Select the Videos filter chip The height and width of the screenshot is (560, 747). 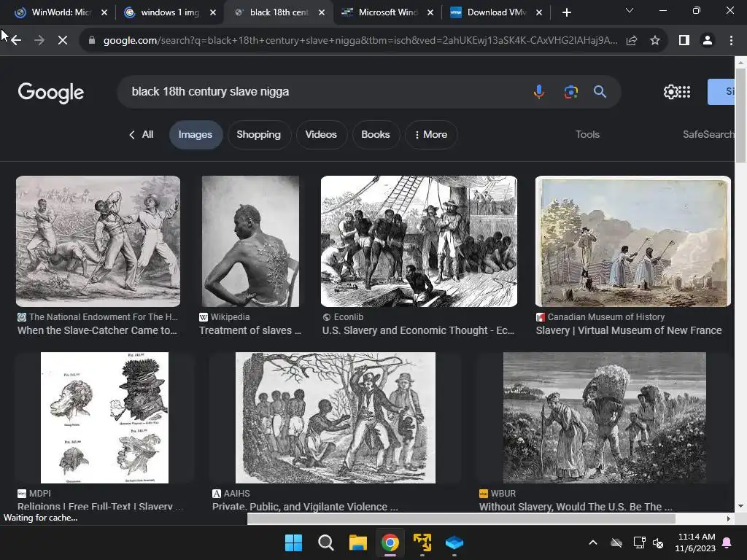(x=321, y=135)
